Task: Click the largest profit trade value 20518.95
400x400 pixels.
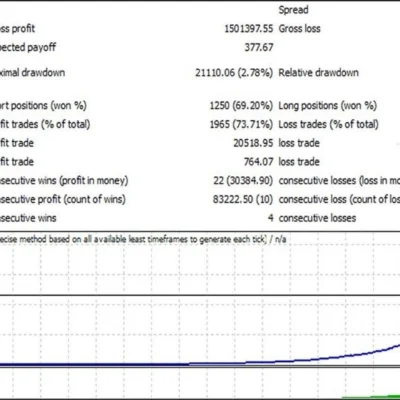Action: [253, 143]
